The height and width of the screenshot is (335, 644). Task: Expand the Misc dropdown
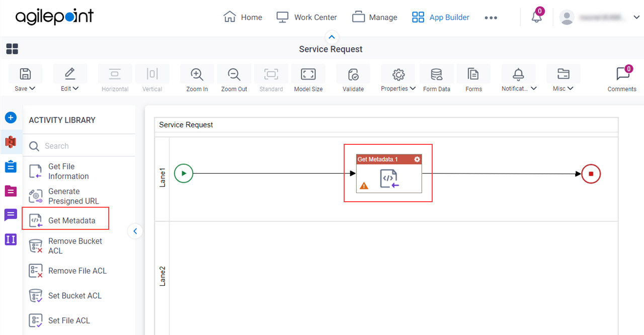(563, 78)
